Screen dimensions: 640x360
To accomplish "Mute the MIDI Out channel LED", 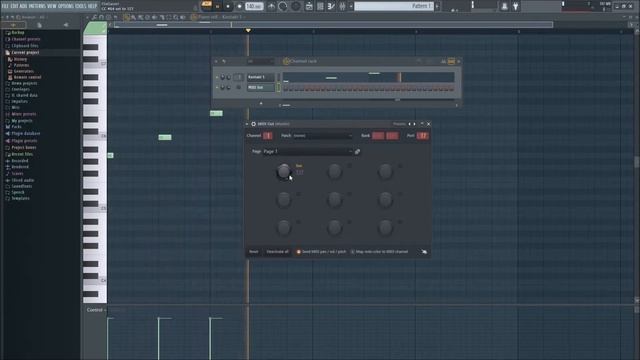I will (217, 87).
